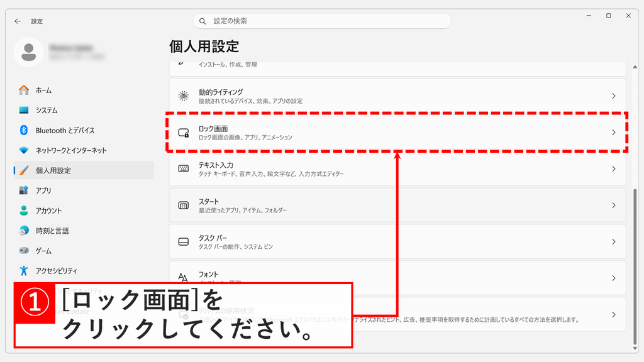Maximize the settings window
644x362 pixels.
[x=608, y=16]
